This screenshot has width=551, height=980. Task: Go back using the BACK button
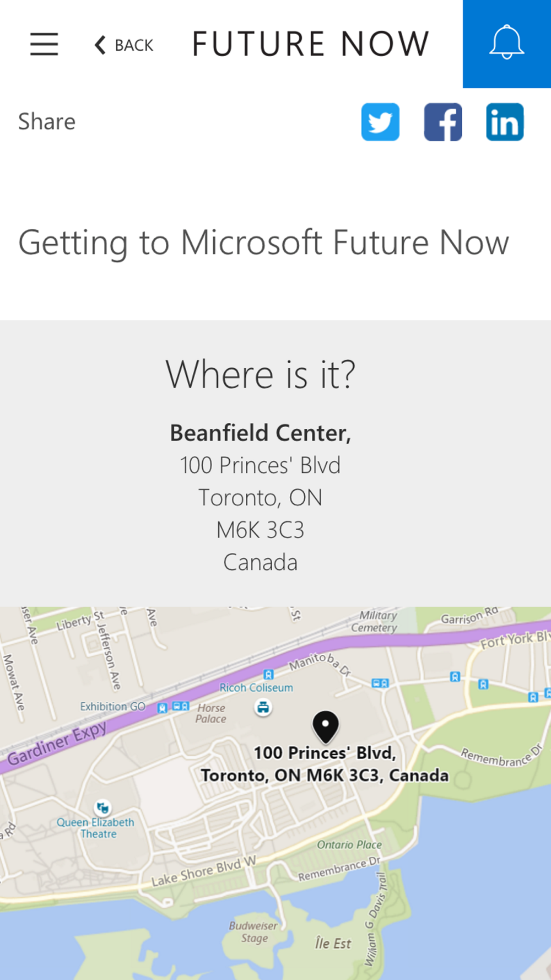(124, 45)
